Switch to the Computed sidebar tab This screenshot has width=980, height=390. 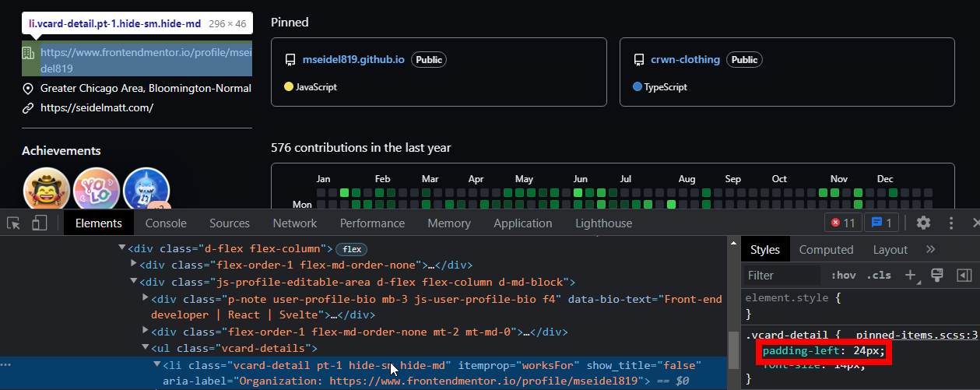[827, 249]
